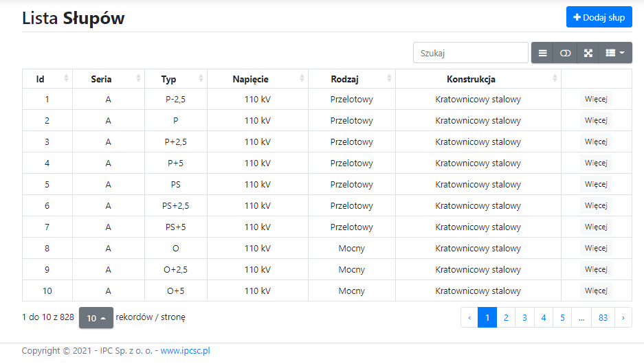Sort by Konstrukcja column sort icon

pos(555,79)
